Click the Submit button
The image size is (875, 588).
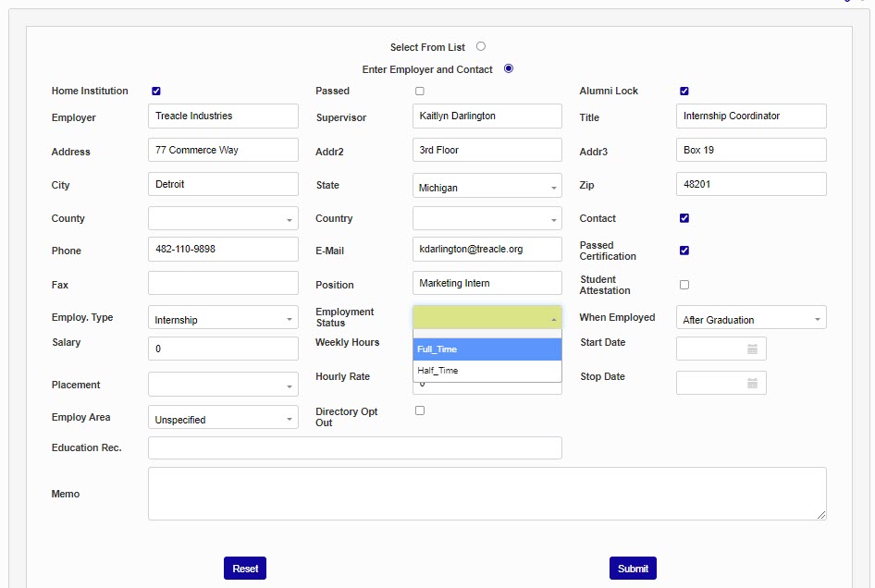tap(633, 569)
